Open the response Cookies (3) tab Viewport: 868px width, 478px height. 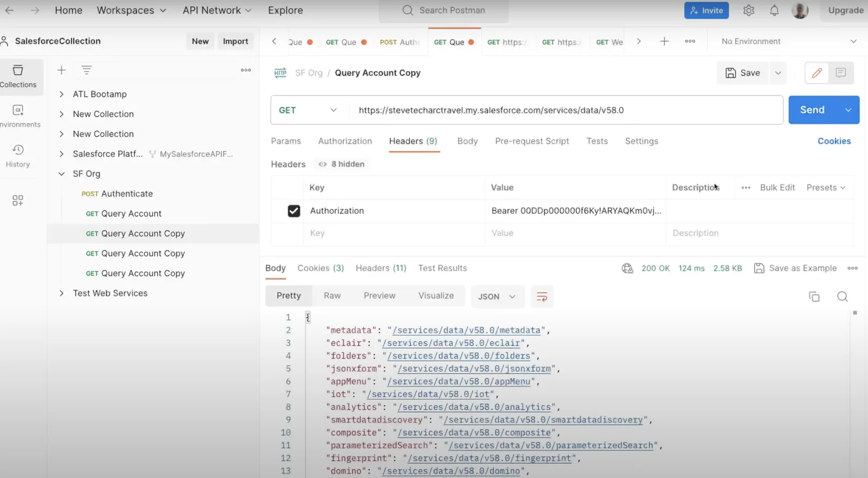coord(321,268)
